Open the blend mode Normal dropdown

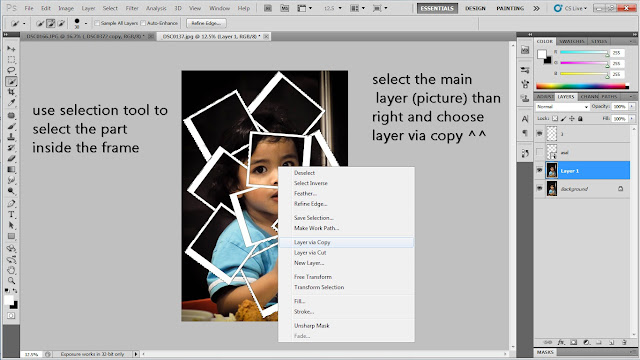(x=562, y=107)
